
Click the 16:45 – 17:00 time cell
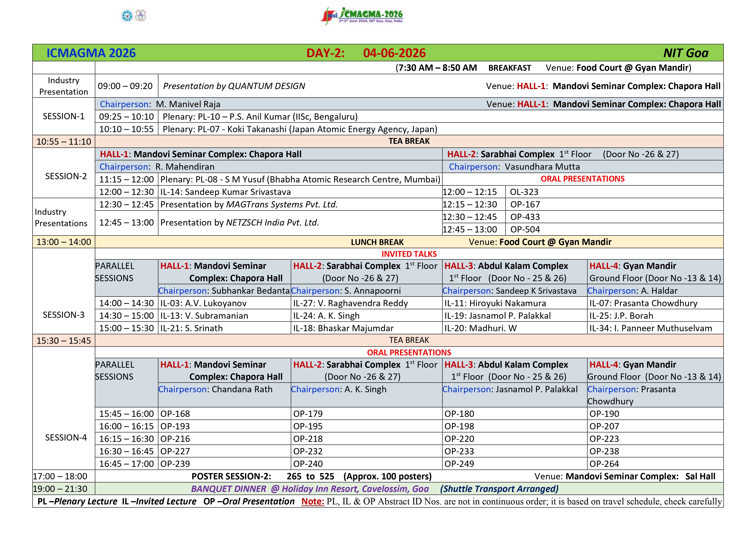pos(126,464)
